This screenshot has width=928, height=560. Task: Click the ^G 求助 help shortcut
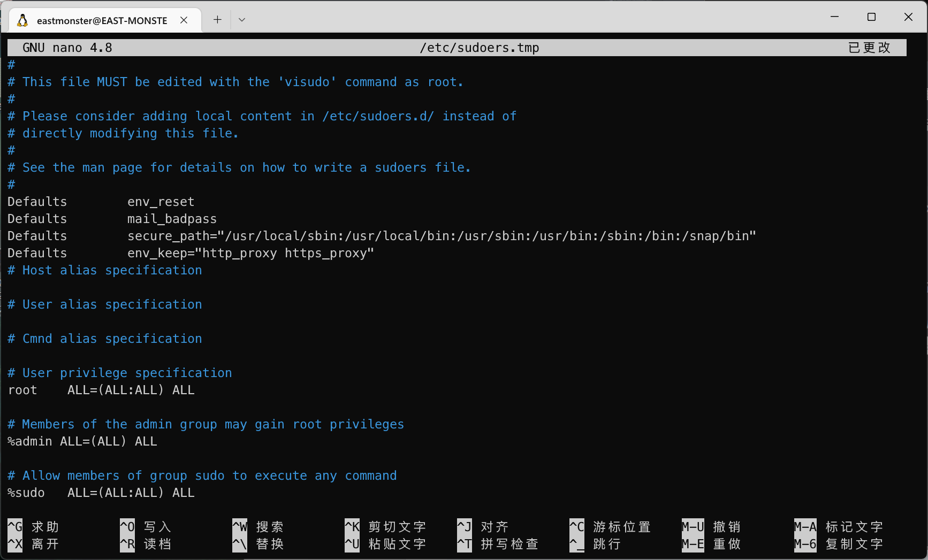(33, 527)
